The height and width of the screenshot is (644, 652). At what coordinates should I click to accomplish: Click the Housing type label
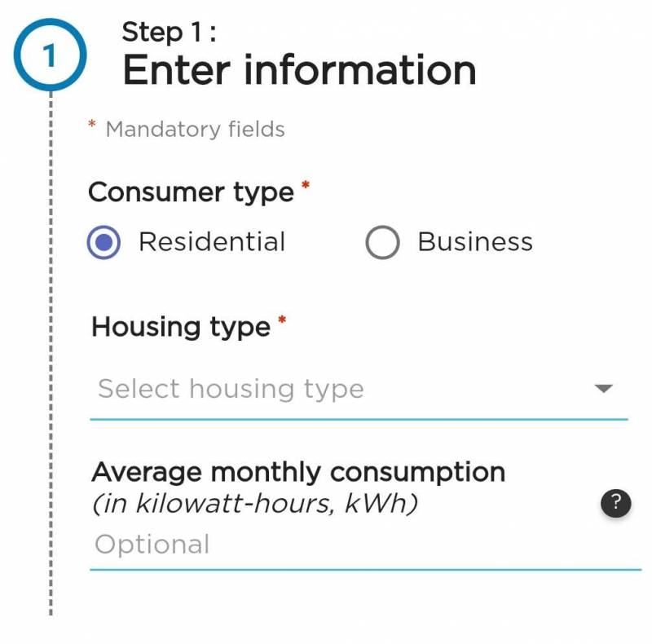(x=181, y=327)
